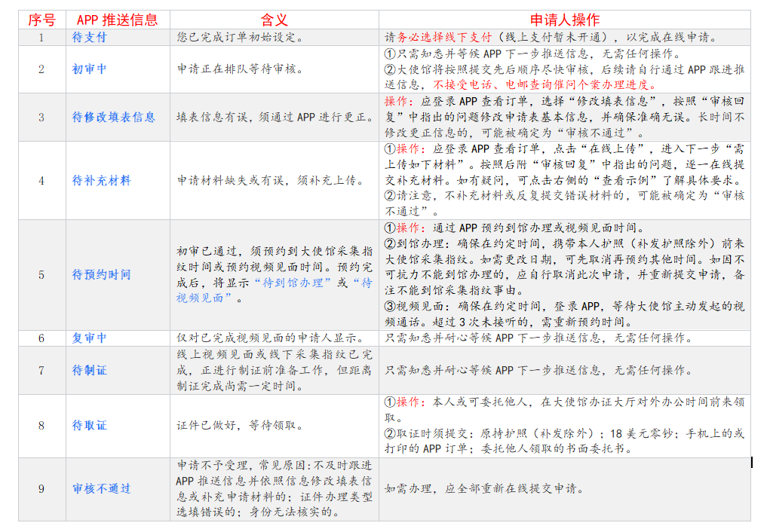Select the status "待预约时间"
This screenshot has width=770, height=532.
click(101, 275)
